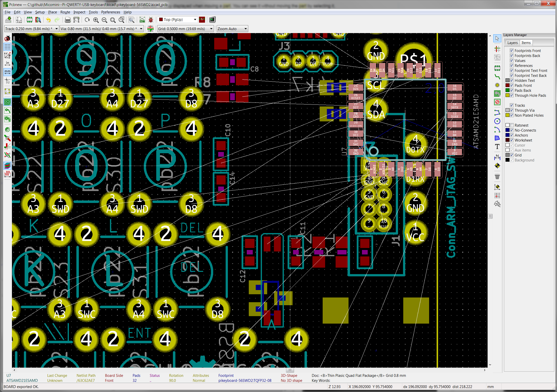
Task: Click footprint name 'pikeyboard-56SWD2:TQFP32-08'
Action: [x=245, y=380]
